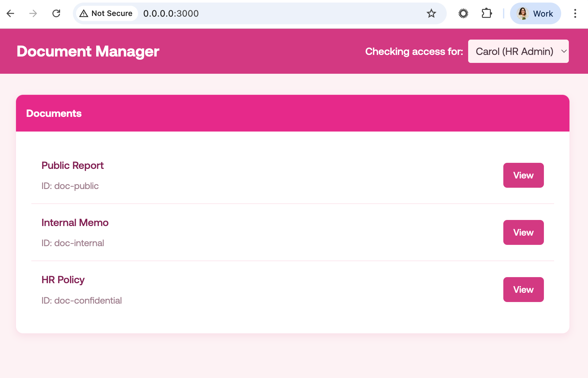Open the Work profile switcher

point(535,13)
